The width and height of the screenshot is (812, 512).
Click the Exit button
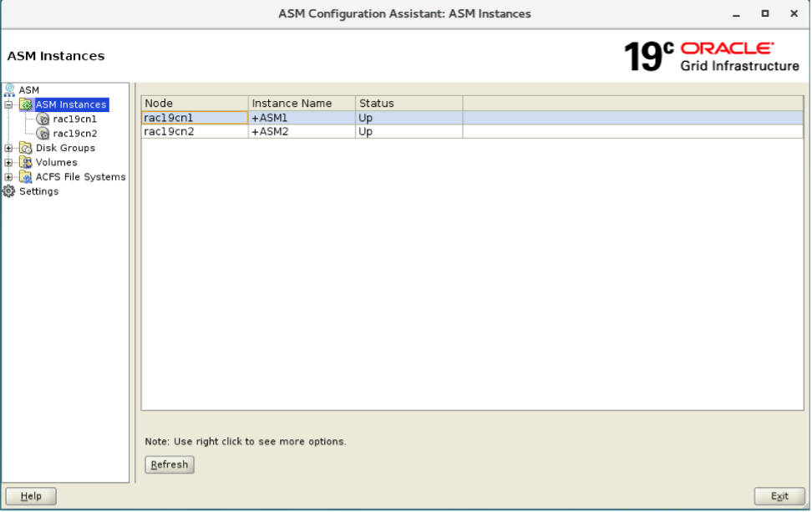[779, 496]
